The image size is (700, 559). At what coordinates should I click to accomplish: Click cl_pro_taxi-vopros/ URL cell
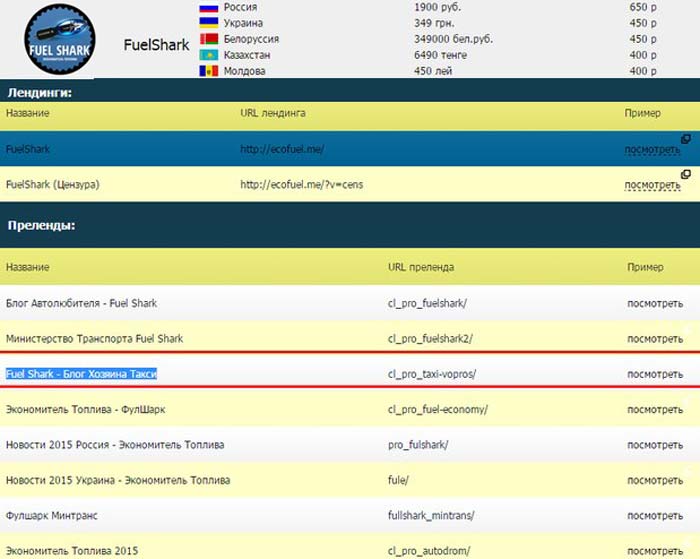[x=432, y=374]
